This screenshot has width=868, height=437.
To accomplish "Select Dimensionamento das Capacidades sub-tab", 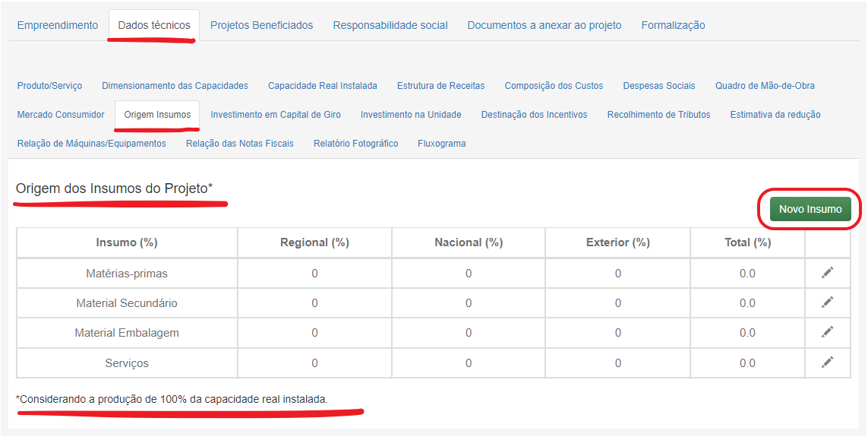I will (x=175, y=86).
